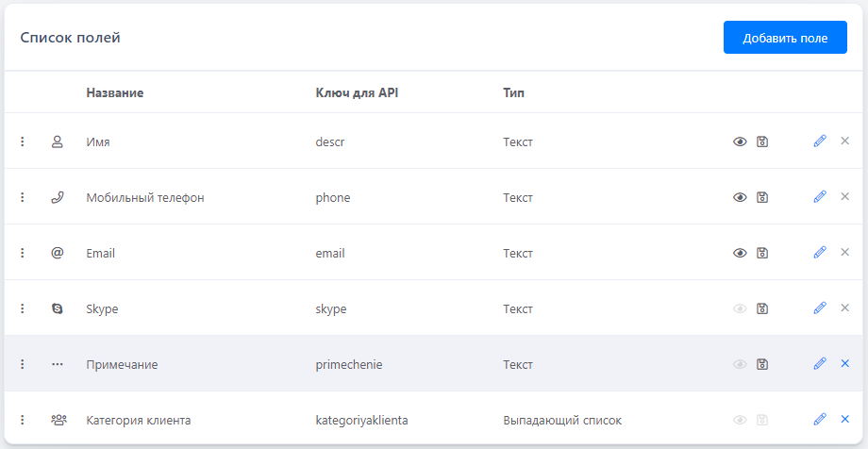Click save icon in the Мобильный телефон row
Image resolution: width=868 pixels, height=449 pixels.
[x=762, y=197]
